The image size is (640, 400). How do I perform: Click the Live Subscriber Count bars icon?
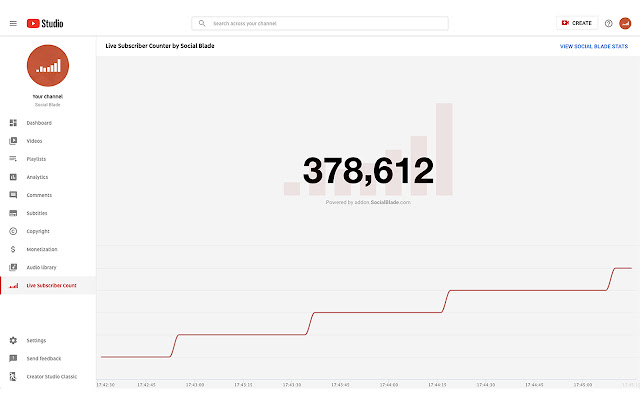point(13,285)
